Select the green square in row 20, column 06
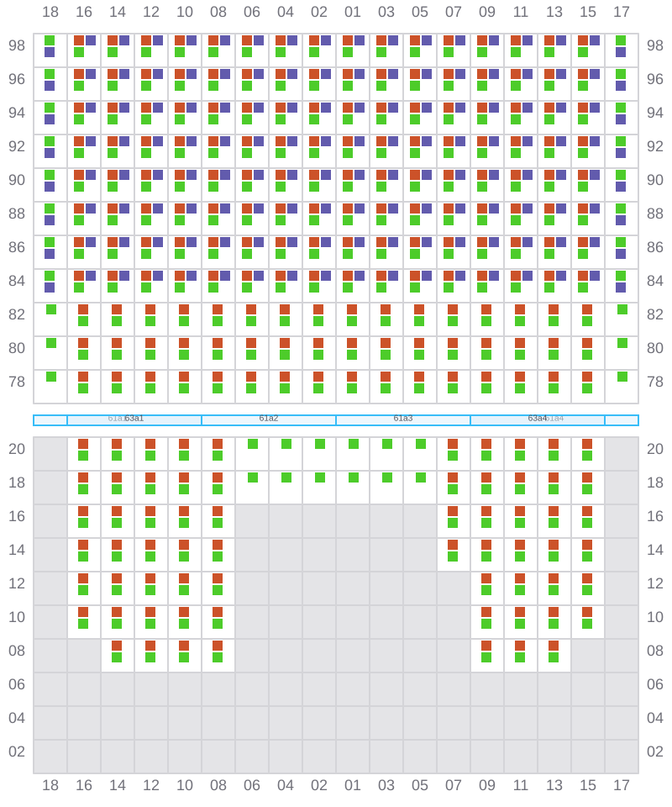672x807 pixels. (x=253, y=444)
